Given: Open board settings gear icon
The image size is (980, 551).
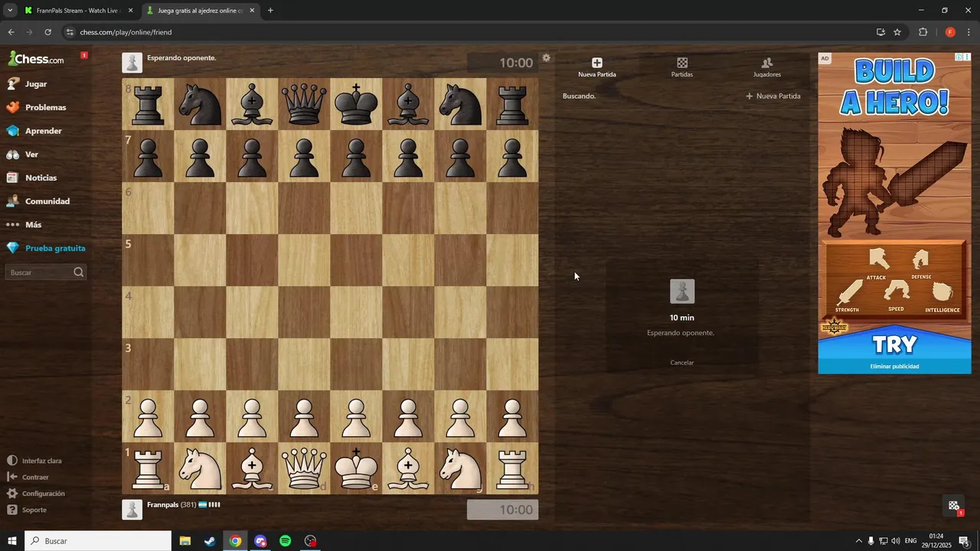Looking at the screenshot, I should click(x=546, y=57).
